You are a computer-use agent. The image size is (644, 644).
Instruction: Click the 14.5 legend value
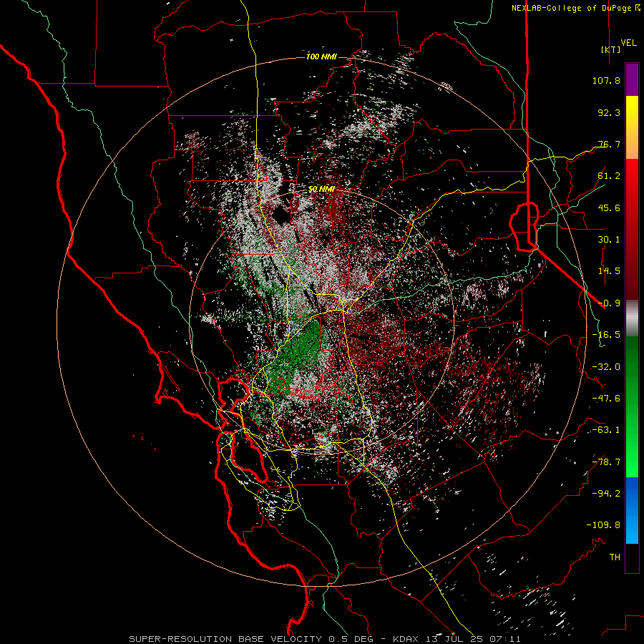coord(609,271)
